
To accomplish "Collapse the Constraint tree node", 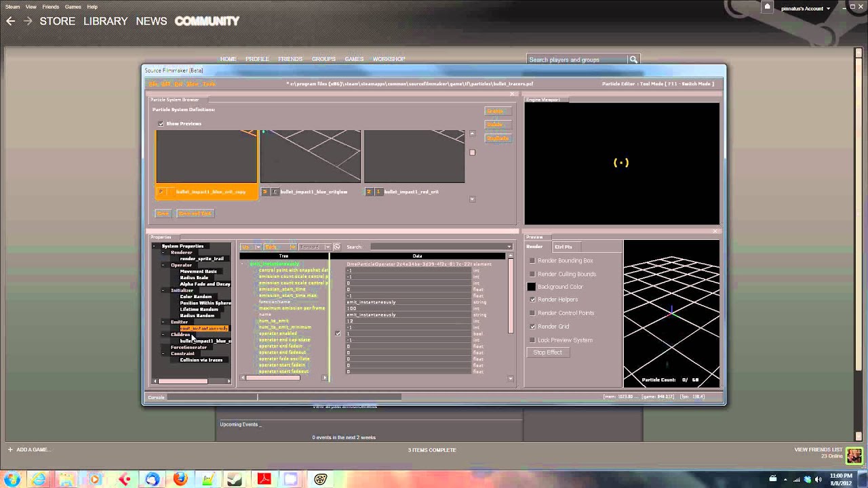I will tap(163, 353).
